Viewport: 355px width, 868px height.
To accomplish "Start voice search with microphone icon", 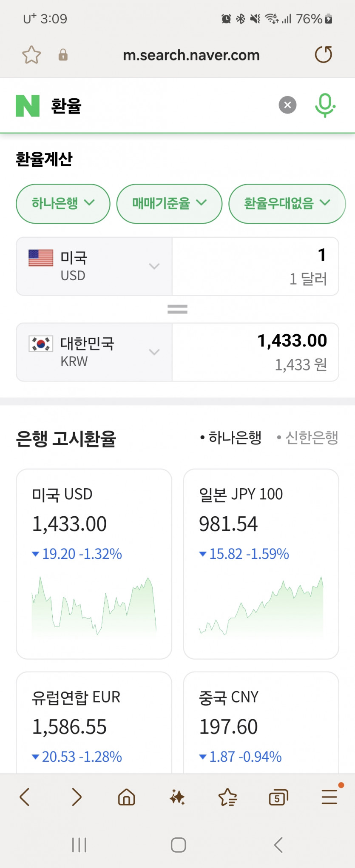I will (x=325, y=105).
